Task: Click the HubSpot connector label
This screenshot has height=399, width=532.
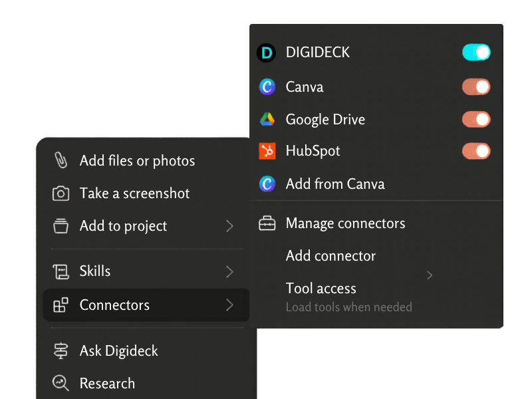Action: 313,152
